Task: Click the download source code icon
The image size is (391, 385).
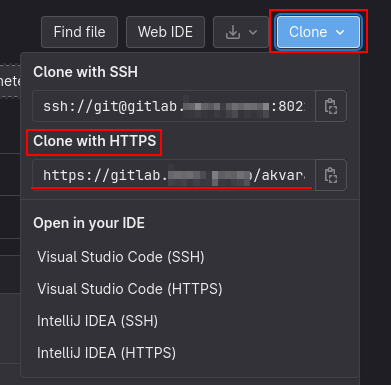Action: pyautogui.click(x=233, y=32)
